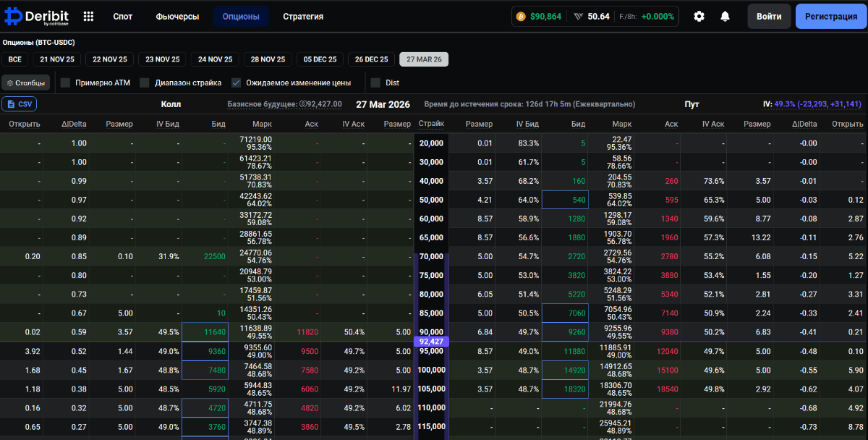Click the Войти login button
This screenshot has width=868, height=440.
769,16
